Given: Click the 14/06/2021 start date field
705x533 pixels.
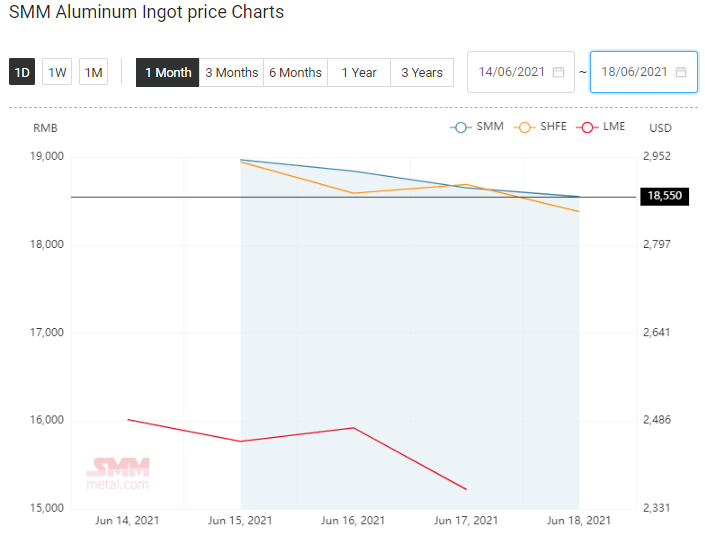Looking at the screenshot, I should click(521, 72).
